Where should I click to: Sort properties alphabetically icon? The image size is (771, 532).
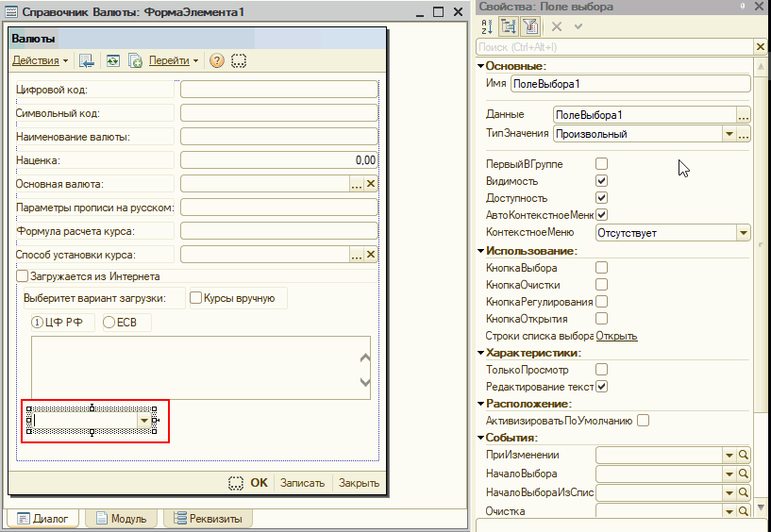point(487,26)
